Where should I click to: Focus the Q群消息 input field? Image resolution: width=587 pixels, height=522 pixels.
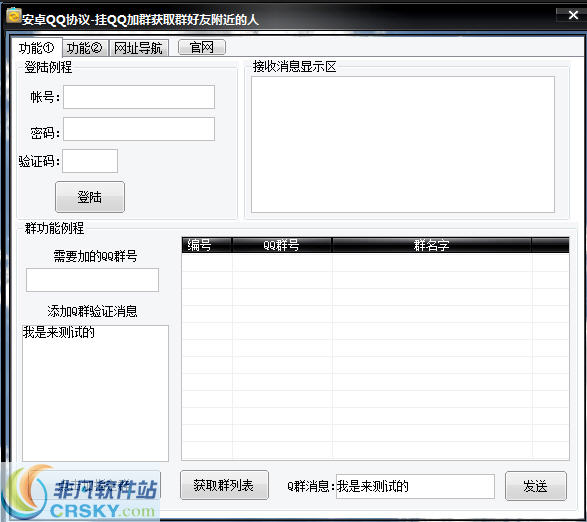415,486
